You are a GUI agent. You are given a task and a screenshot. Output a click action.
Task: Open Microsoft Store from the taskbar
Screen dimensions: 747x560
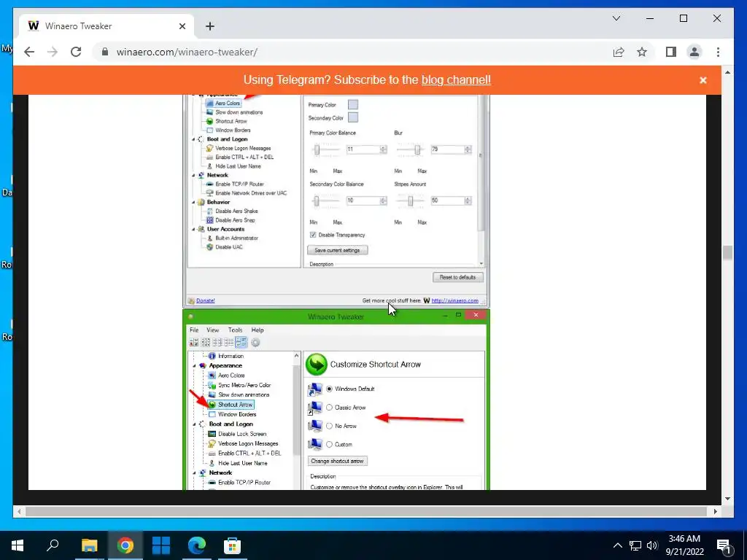pyautogui.click(x=232, y=545)
